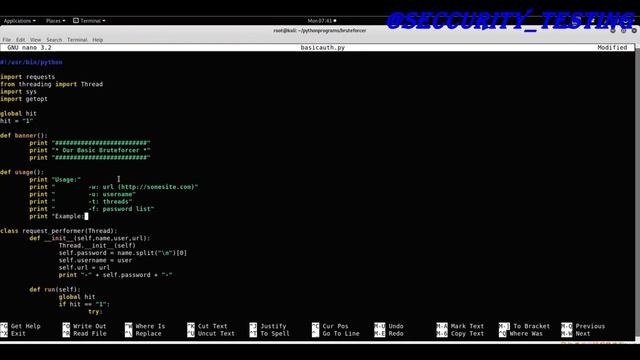The width and height of the screenshot is (640, 360).
Task: Click the '^U Uncut Text' nano shortcut
Action: 211,333
